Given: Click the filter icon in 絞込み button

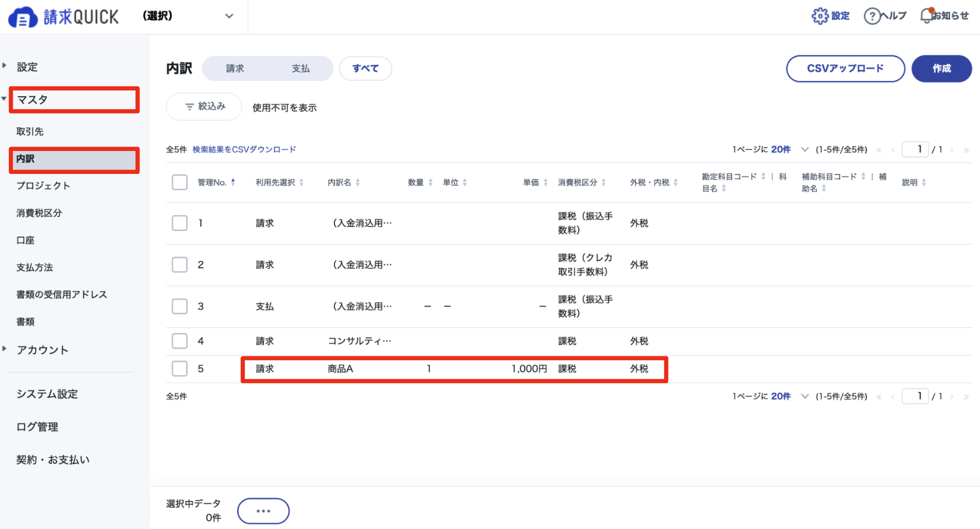Looking at the screenshot, I should click(189, 106).
